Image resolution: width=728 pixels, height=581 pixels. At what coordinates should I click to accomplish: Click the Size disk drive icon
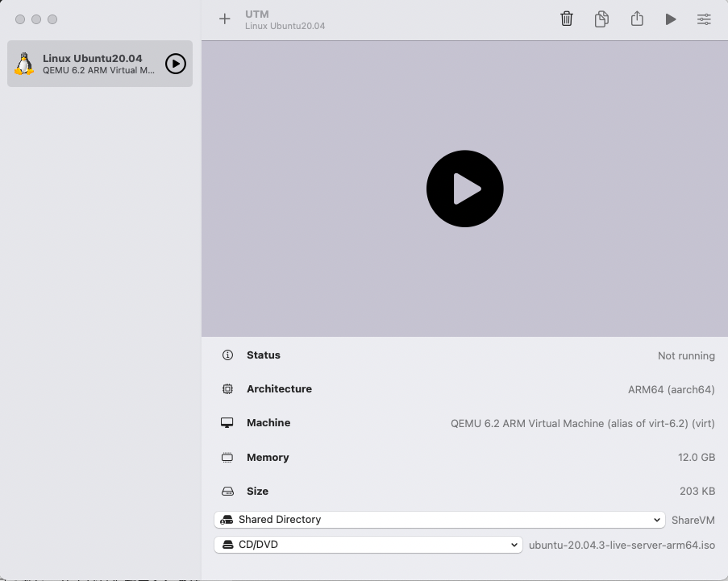coord(227,491)
